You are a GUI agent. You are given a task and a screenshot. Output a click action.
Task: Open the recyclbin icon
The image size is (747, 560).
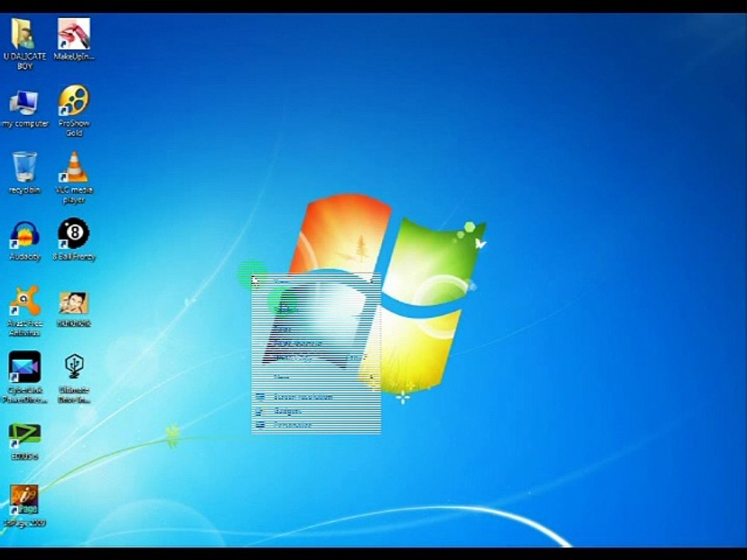click(24, 173)
